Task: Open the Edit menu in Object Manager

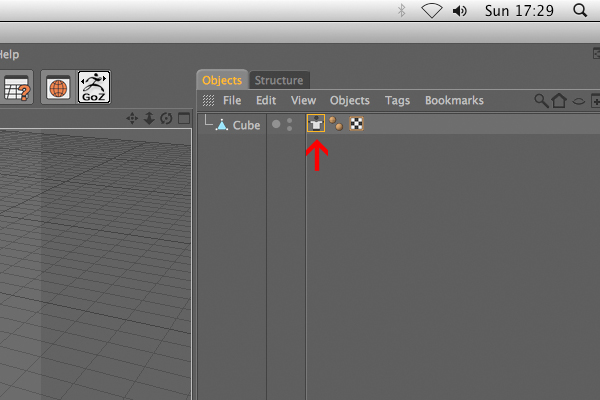Action: point(266,101)
